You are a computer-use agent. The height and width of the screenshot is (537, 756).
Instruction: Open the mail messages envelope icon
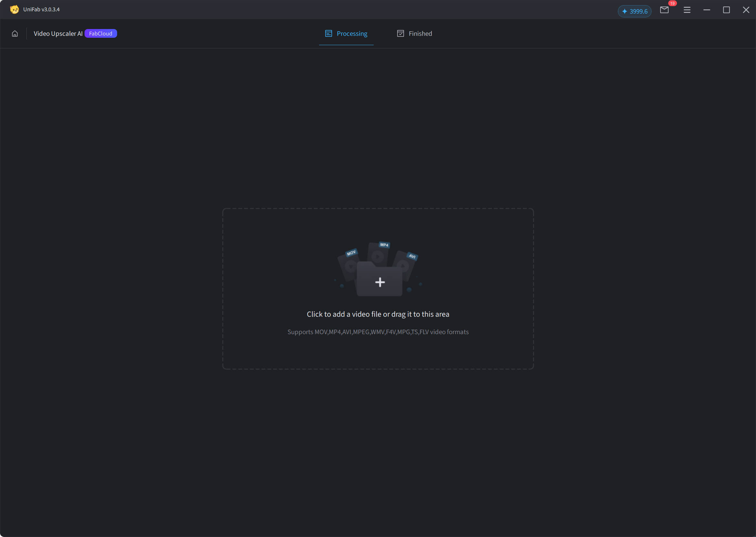[x=664, y=10]
